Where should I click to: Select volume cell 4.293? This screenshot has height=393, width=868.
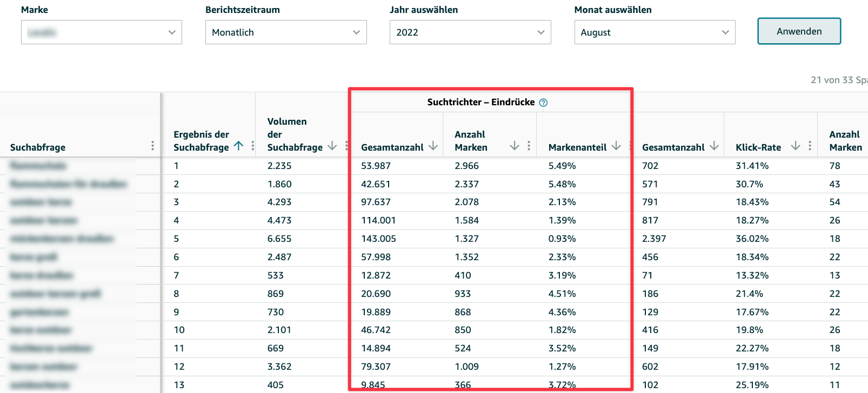(279, 202)
